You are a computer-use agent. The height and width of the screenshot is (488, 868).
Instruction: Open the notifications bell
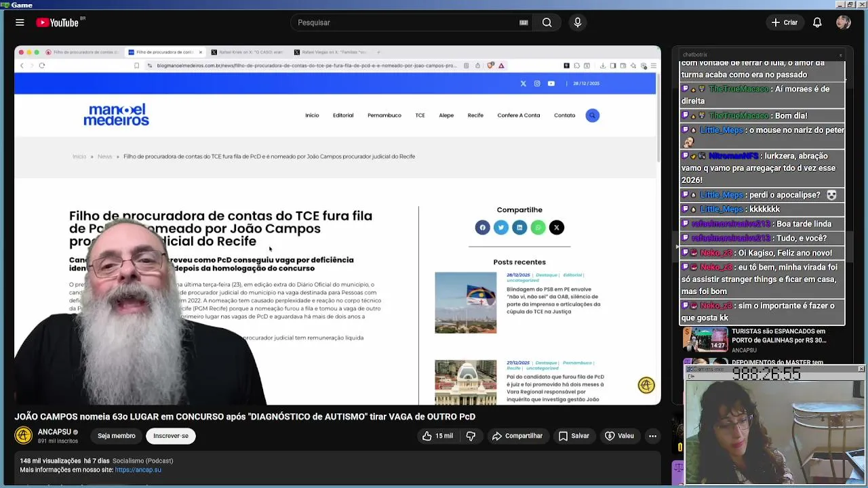click(x=817, y=22)
